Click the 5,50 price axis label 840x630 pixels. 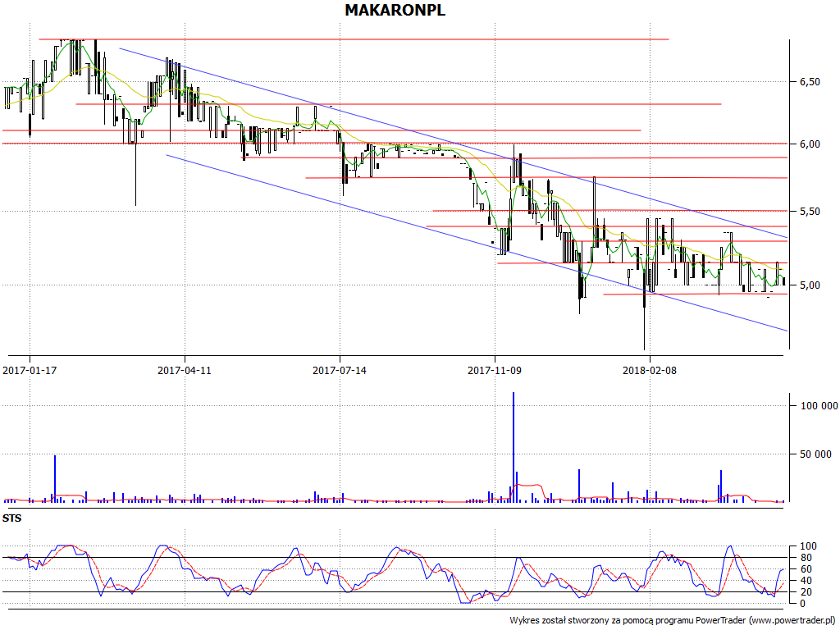pos(810,212)
